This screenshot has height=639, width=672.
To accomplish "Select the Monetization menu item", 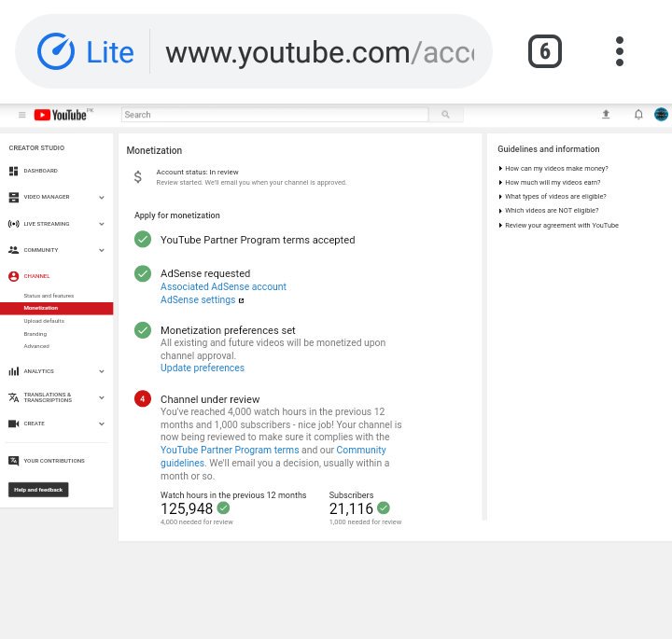I will pyautogui.click(x=57, y=308).
